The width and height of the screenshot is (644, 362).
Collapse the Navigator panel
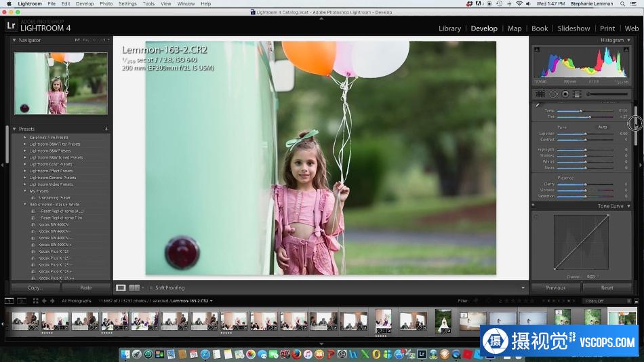tap(14, 40)
